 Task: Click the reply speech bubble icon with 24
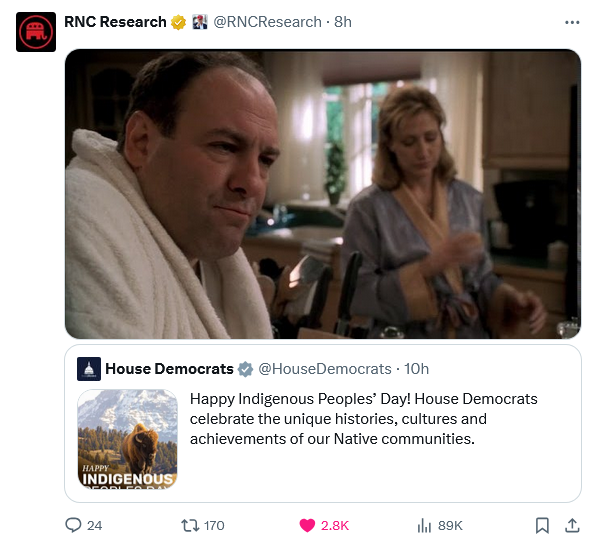click(x=73, y=525)
